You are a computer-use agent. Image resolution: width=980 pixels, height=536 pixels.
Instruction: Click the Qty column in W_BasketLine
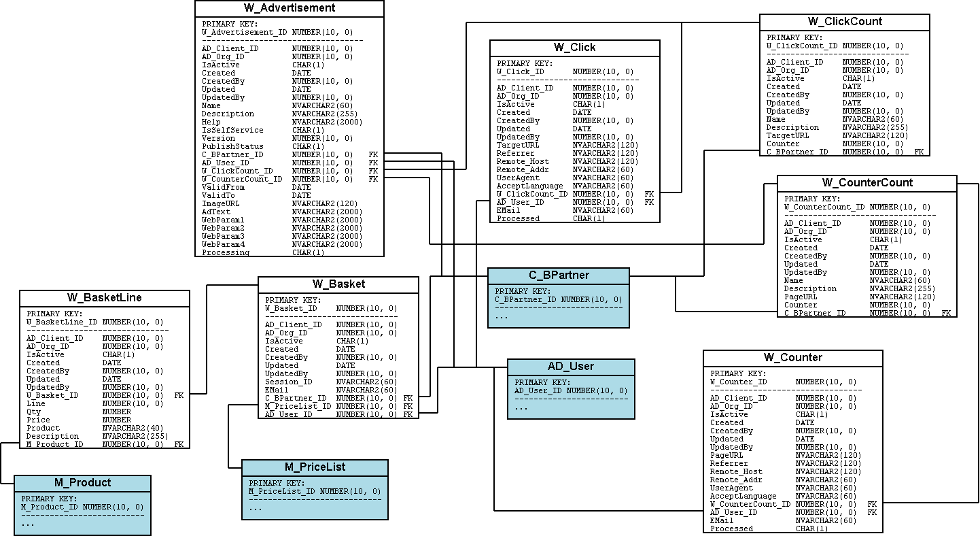click(34, 412)
